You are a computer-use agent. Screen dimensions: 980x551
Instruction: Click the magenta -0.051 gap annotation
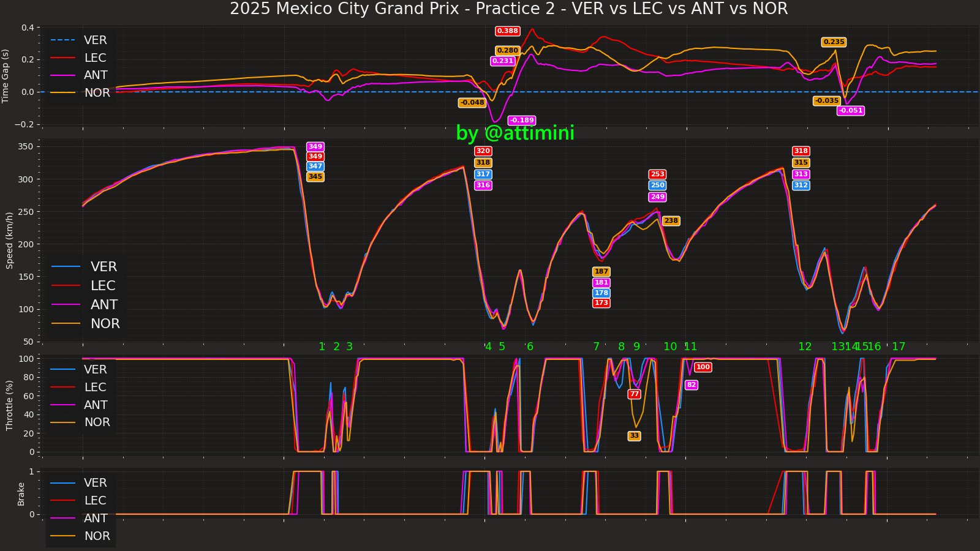[x=851, y=111]
